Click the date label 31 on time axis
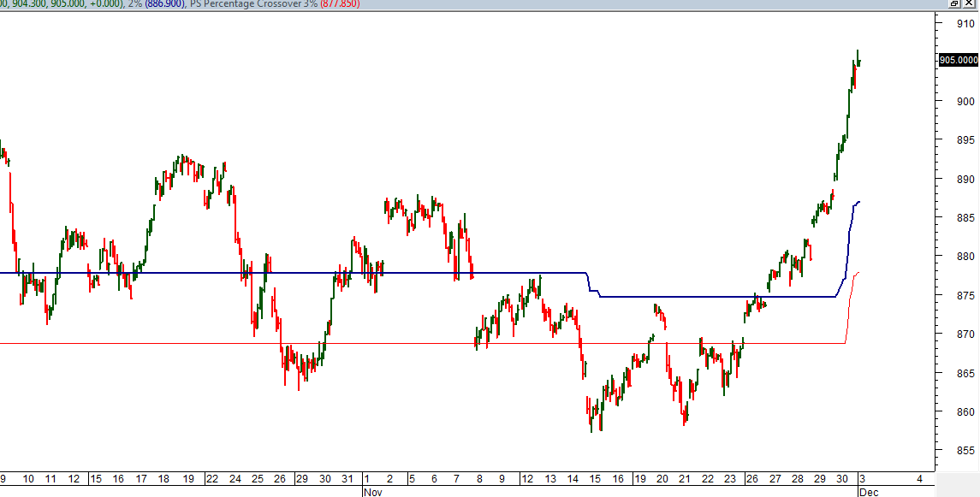This screenshot has width=980, height=497. coord(347,479)
